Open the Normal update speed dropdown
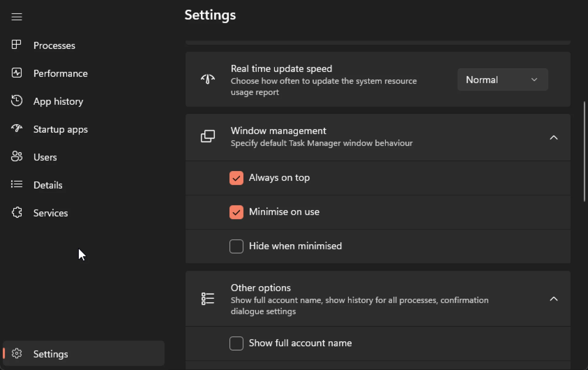The height and width of the screenshot is (370, 588). coord(503,80)
